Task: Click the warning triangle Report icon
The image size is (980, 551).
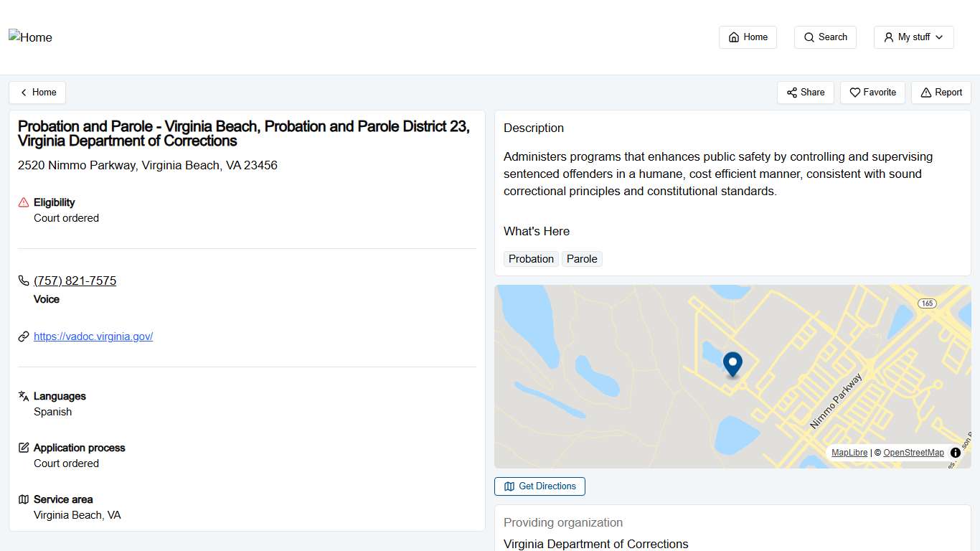Action: coord(925,93)
